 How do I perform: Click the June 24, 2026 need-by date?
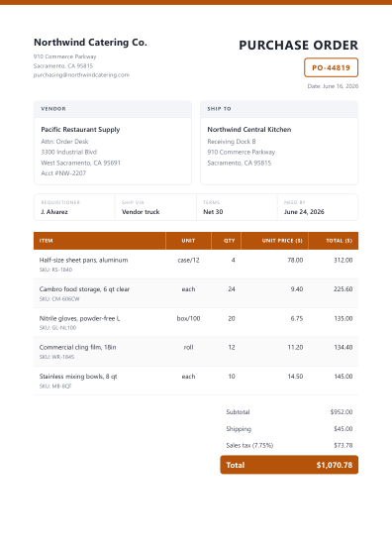click(x=304, y=212)
